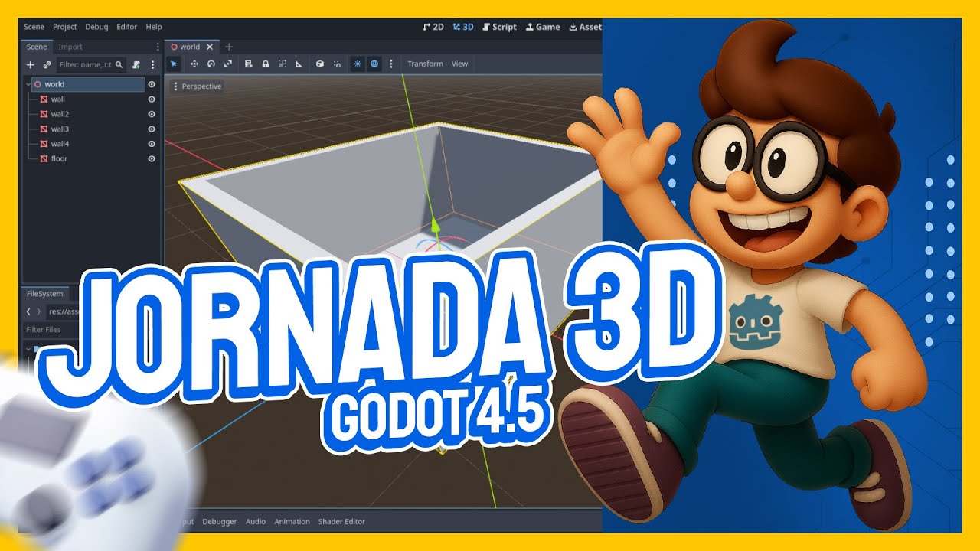Hide the wall2 node

pyautogui.click(x=152, y=114)
